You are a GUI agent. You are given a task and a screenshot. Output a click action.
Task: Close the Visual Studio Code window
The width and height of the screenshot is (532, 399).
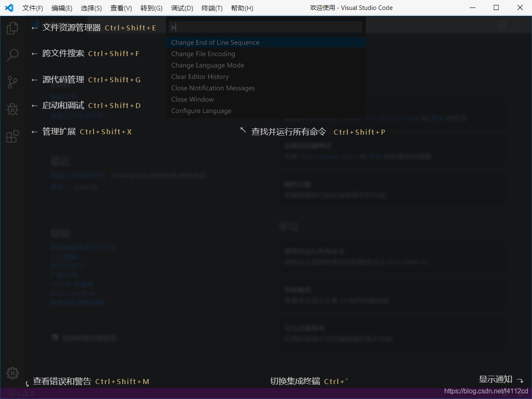520,7
